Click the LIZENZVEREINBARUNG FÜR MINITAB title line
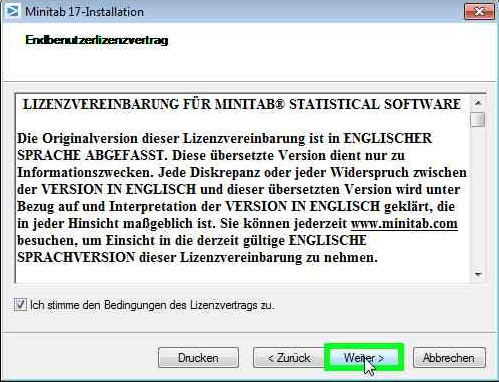The height and width of the screenshot is (382, 499). tap(242, 104)
